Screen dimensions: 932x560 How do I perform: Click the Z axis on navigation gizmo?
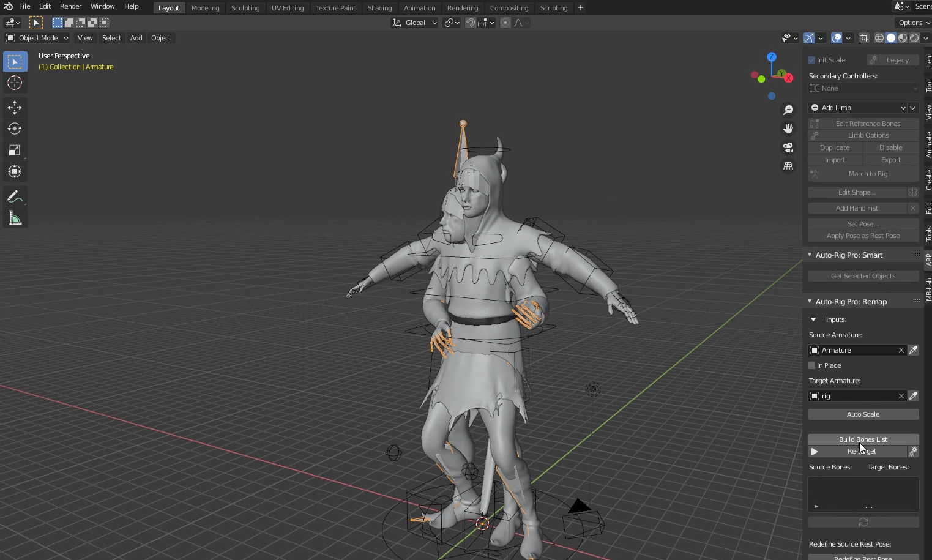click(x=772, y=56)
